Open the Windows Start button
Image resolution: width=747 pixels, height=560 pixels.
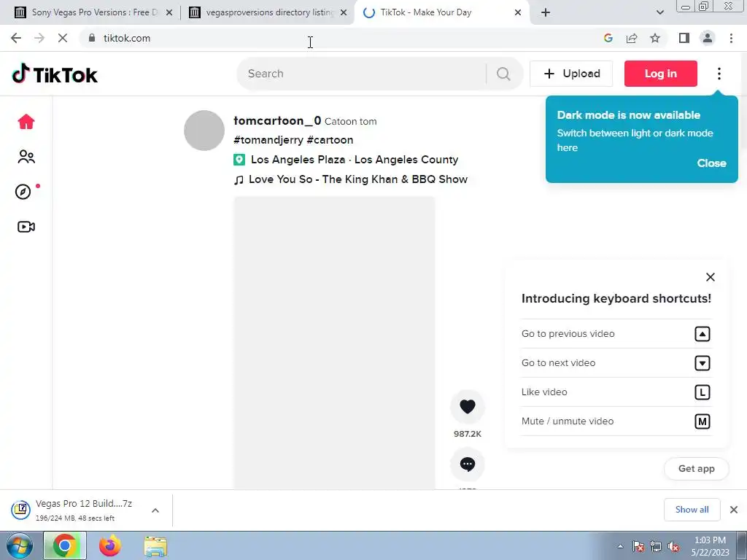20,545
